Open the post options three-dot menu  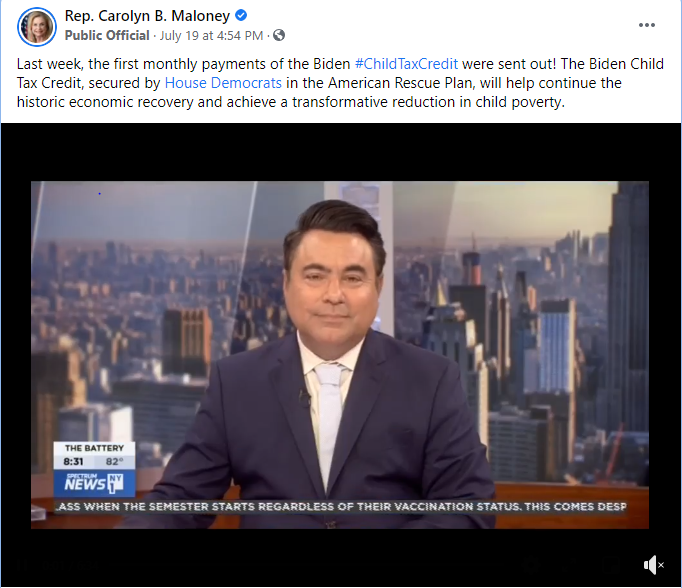pos(646,25)
